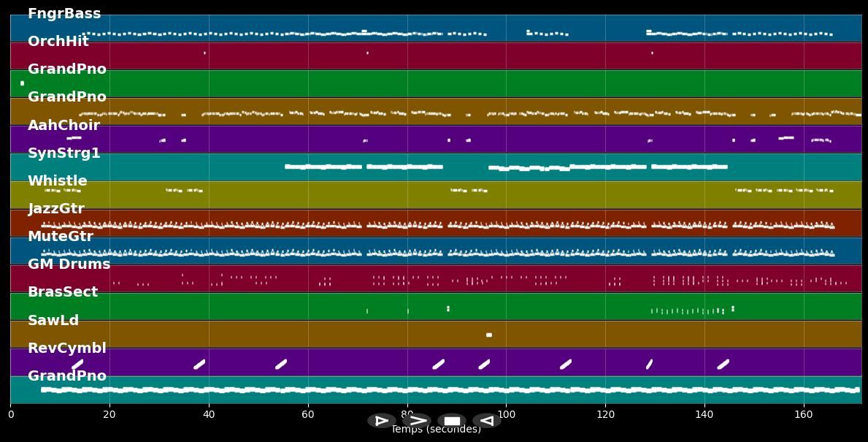Image resolution: width=868 pixels, height=442 pixels.
Task: Select the FngrBass track label
Action: click(64, 14)
